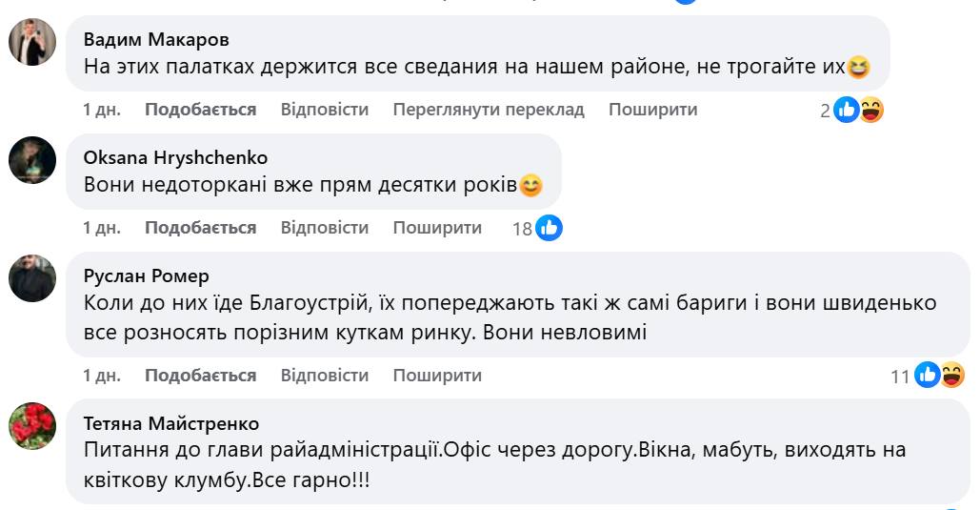Screen dimensions: 980x510
Task: Click the like reaction icon on Вадим Макаров's comment
Action: [847, 111]
